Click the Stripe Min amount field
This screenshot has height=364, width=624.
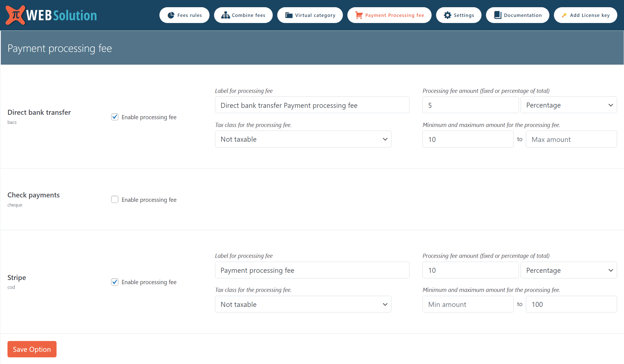click(x=468, y=304)
